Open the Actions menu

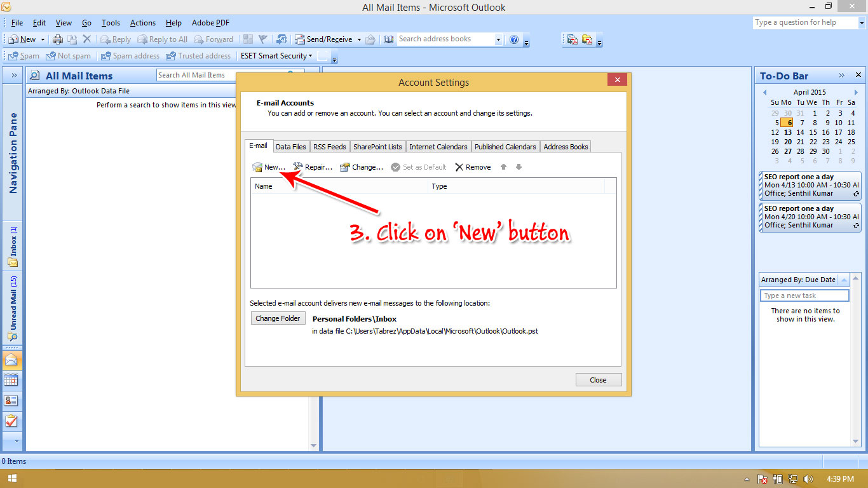[x=142, y=22]
